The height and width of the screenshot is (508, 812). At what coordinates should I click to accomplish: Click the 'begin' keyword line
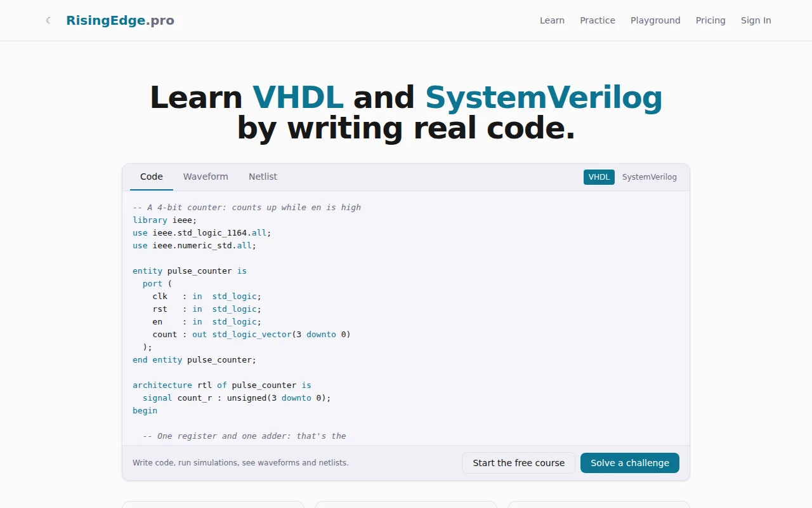point(145,411)
